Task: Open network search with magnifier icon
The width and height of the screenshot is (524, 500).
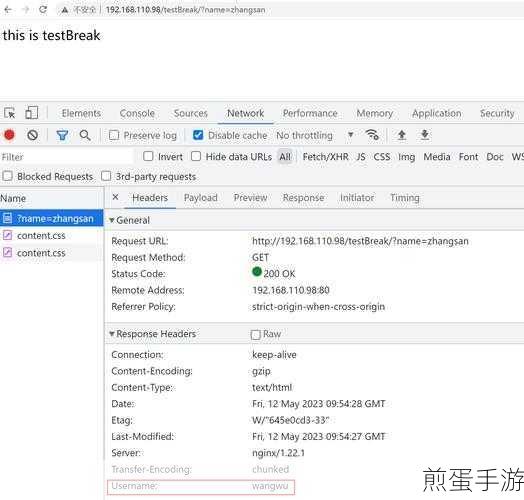Action: click(85, 135)
